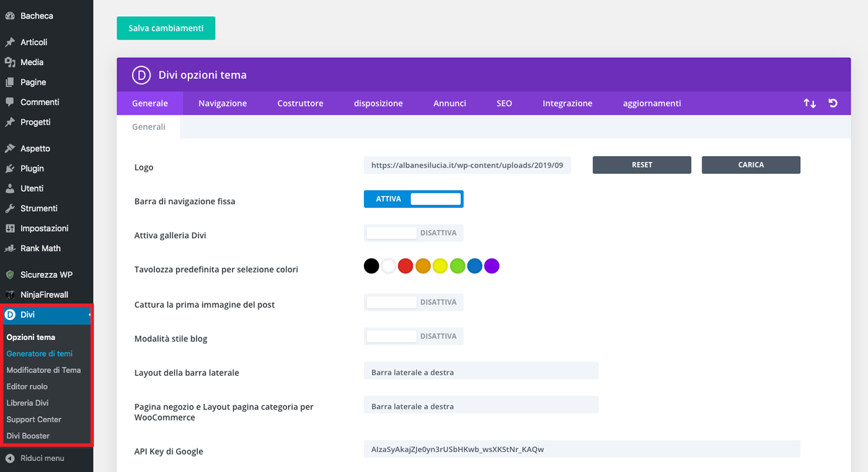Open the SEO tab
Image resolution: width=868 pixels, height=472 pixels.
(504, 104)
